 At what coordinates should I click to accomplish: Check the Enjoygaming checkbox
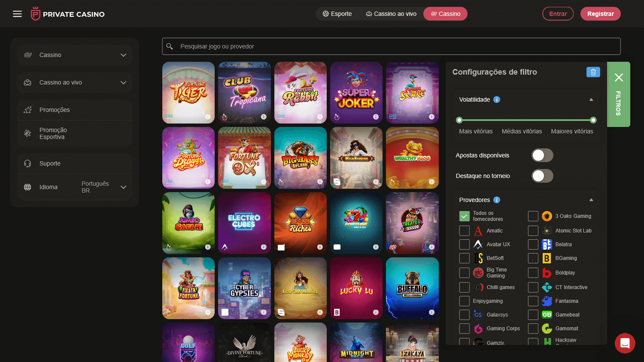[465, 301]
